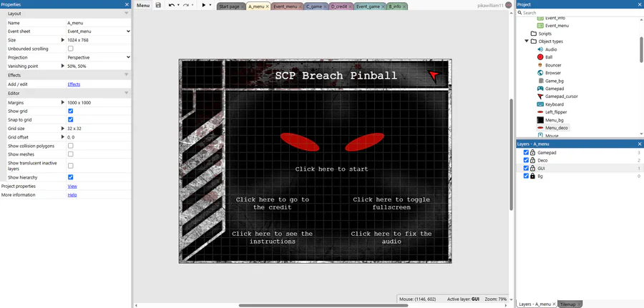Enable Unbounded scrolling checkbox
644x308 pixels.
[x=71, y=49]
